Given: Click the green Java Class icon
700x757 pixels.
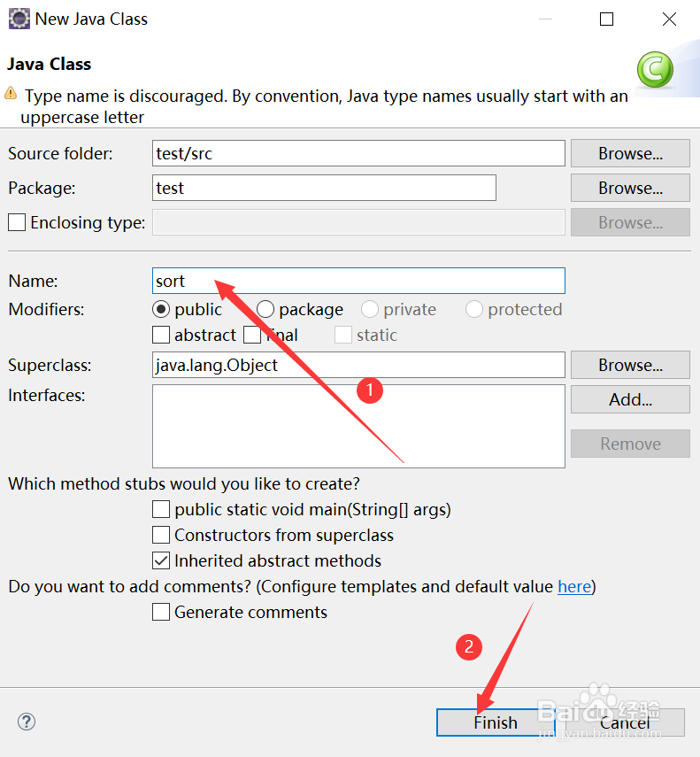Looking at the screenshot, I should (x=655, y=70).
